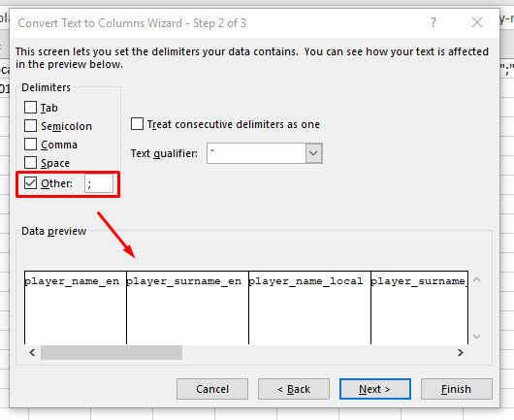Viewport: 514px width, 420px height.
Task: Click the help question mark icon
Action: (x=434, y=23)
